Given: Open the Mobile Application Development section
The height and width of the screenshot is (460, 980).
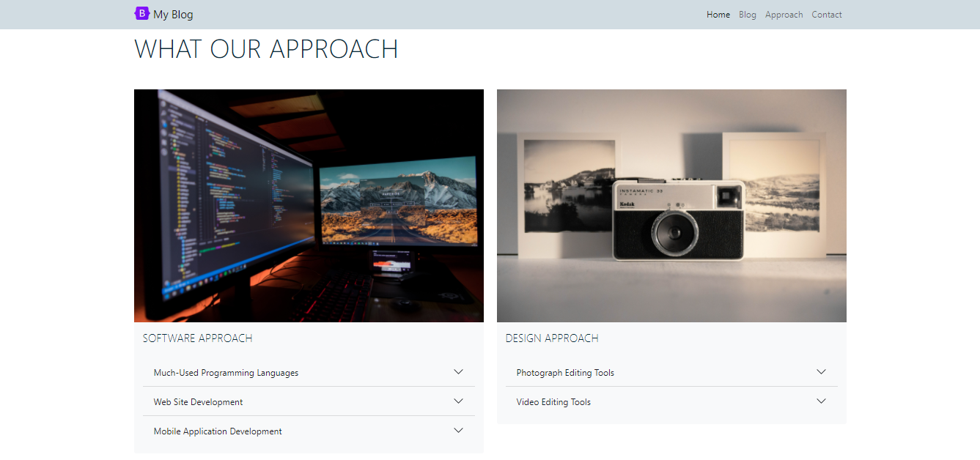Looking at the screenshot, I should [x=217, y=431].
